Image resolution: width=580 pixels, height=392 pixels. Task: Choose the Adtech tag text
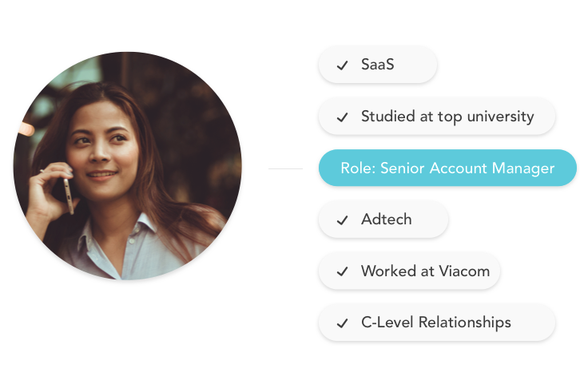click(x=386, y=220)
